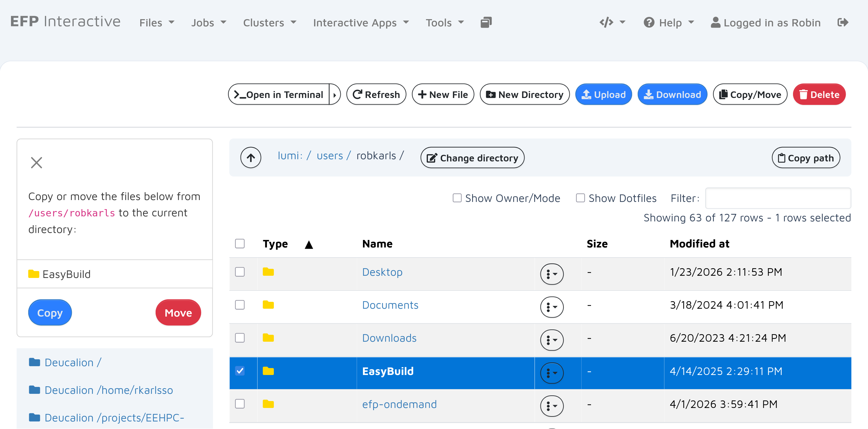Open the efp-ondemand folder link

(x=399, y=404)
